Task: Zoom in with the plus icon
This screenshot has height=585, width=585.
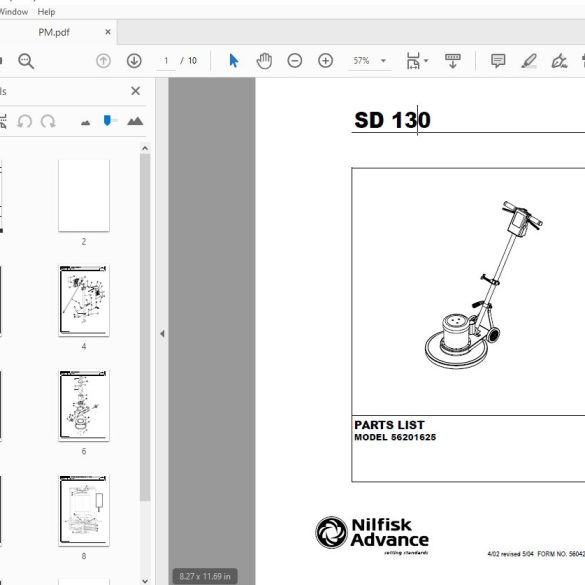Action: pos(325,61)
